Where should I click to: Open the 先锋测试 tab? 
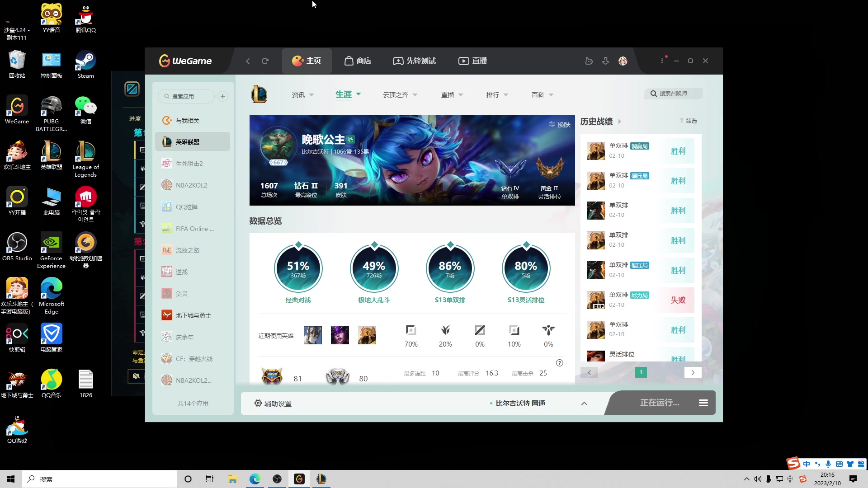pos(414,61)
